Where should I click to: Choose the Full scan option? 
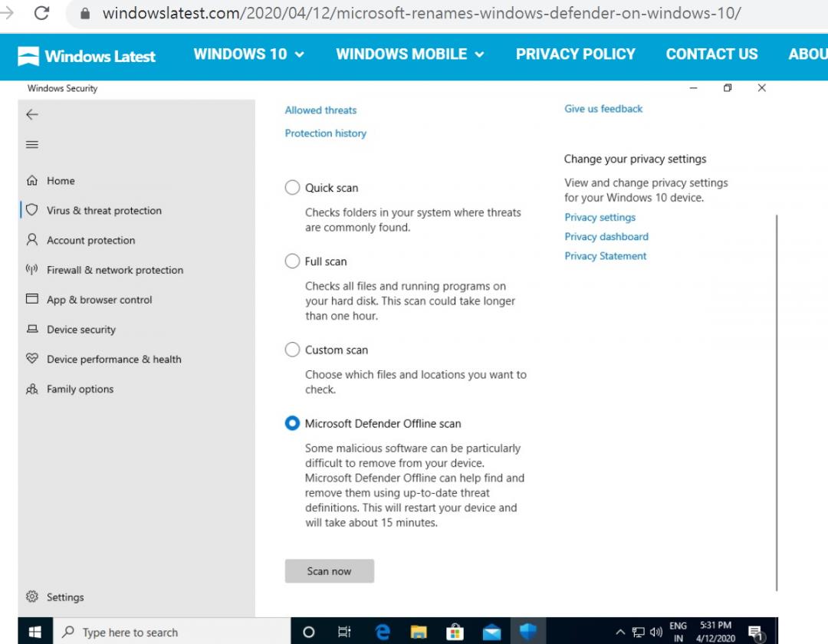[x=292, y=261]
